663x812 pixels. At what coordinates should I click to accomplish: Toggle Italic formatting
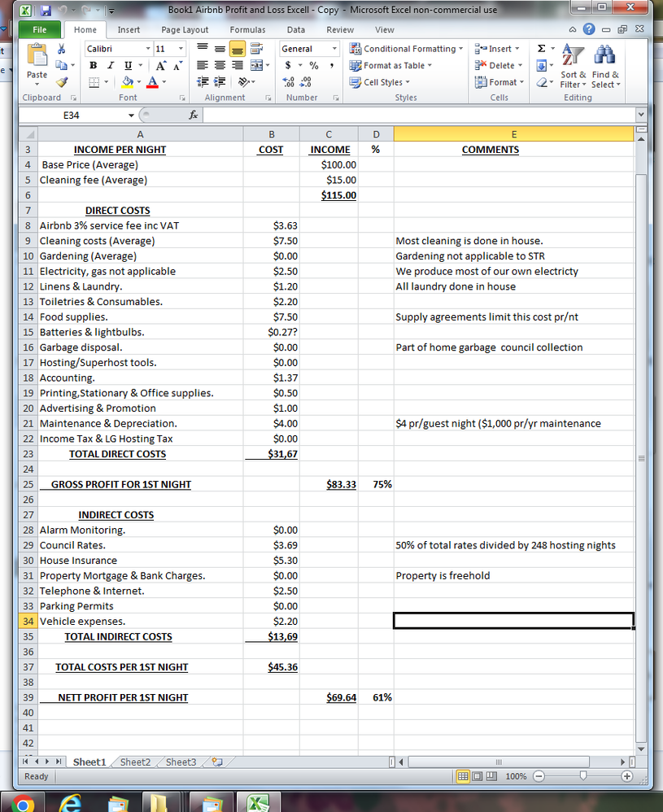(111, 65)
